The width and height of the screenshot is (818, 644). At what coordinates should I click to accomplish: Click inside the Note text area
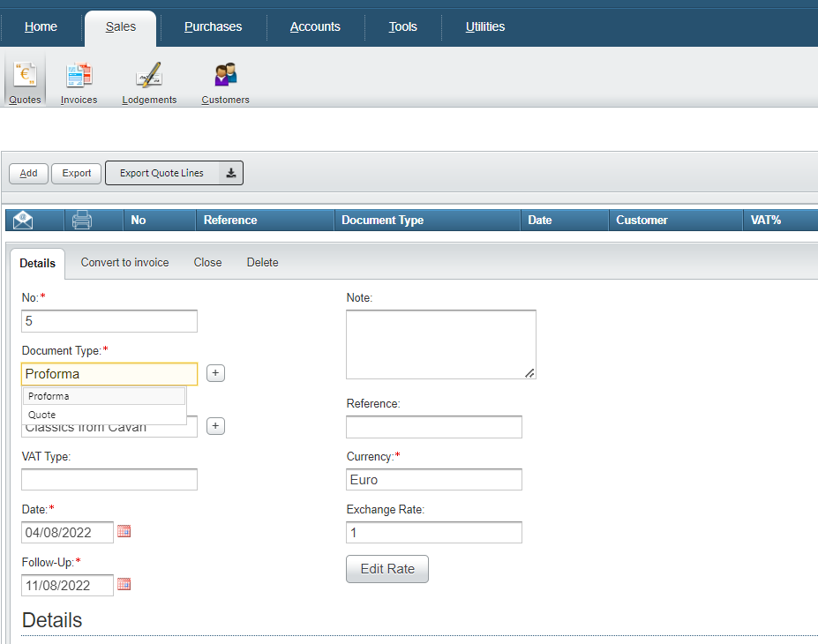pyautogui.click(x=440, y=344)
